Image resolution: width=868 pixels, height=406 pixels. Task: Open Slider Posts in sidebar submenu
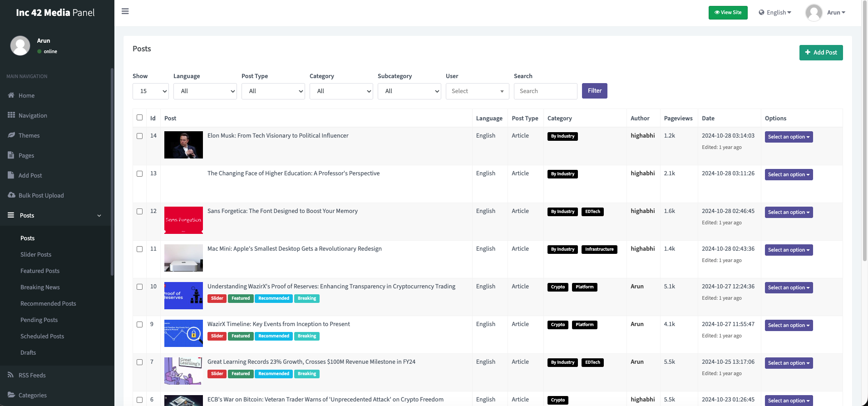36,254
